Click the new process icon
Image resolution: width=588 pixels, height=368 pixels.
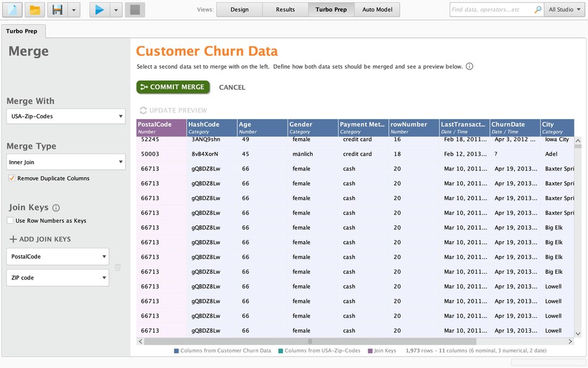(14, 10)
